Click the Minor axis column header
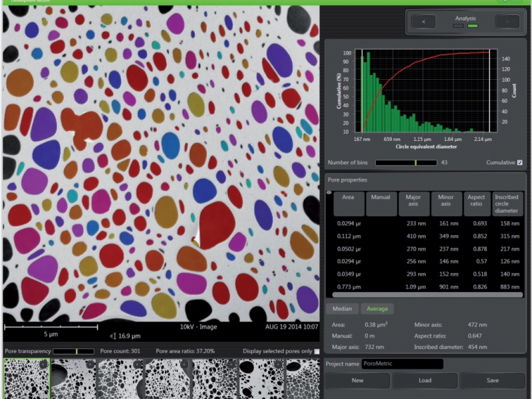 pyautogui.click(x=446, y=203)
